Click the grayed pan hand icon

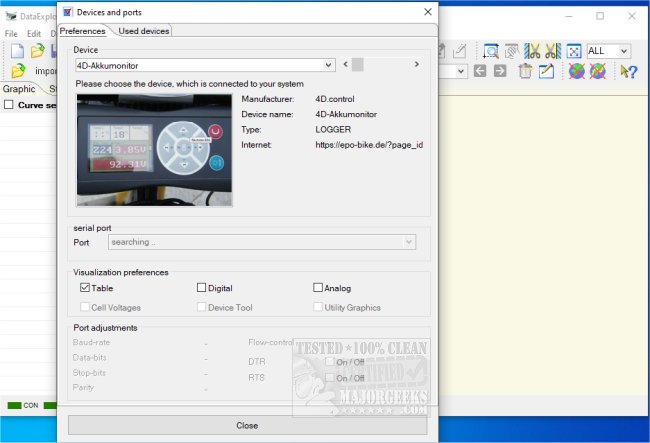coord(512,51)
